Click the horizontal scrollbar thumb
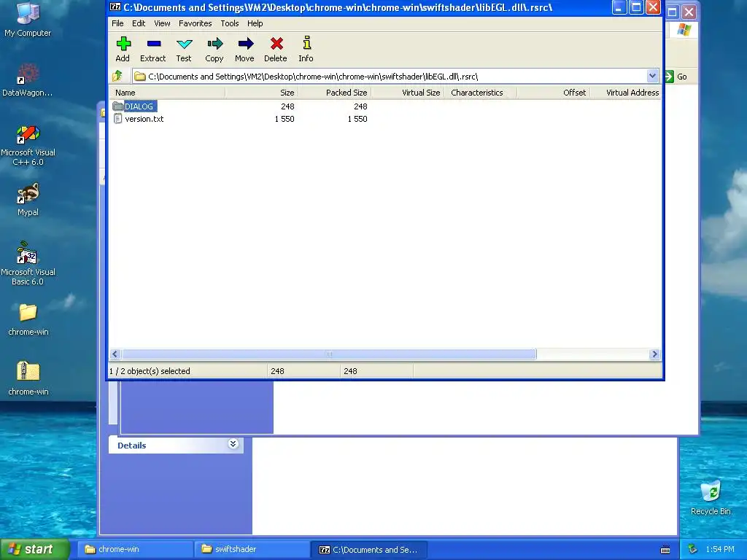 329,354
